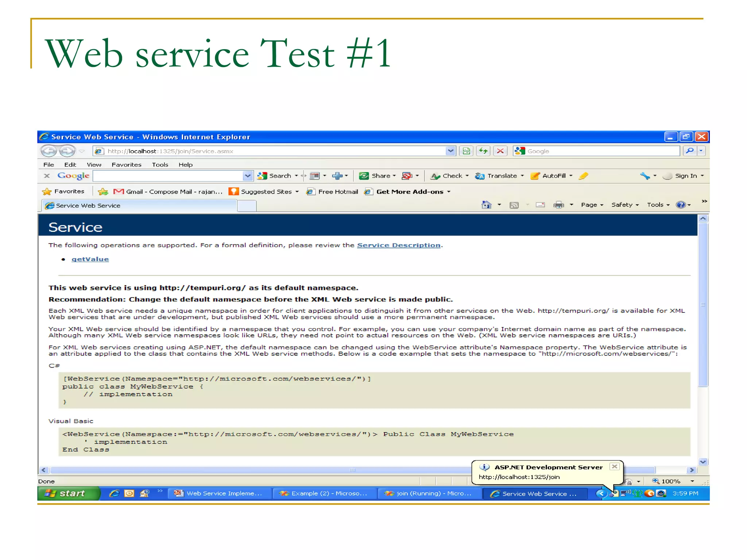This screenshot has width=747, height=560.
Task: Open the Google toolbar wrench settings
Action: coord(645,176)
